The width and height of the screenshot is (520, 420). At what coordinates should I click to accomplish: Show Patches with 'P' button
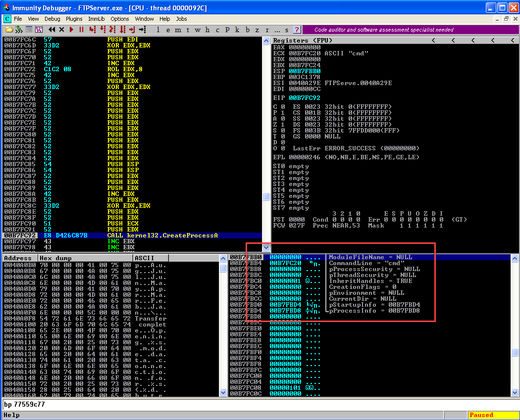(x=227, y=30)
